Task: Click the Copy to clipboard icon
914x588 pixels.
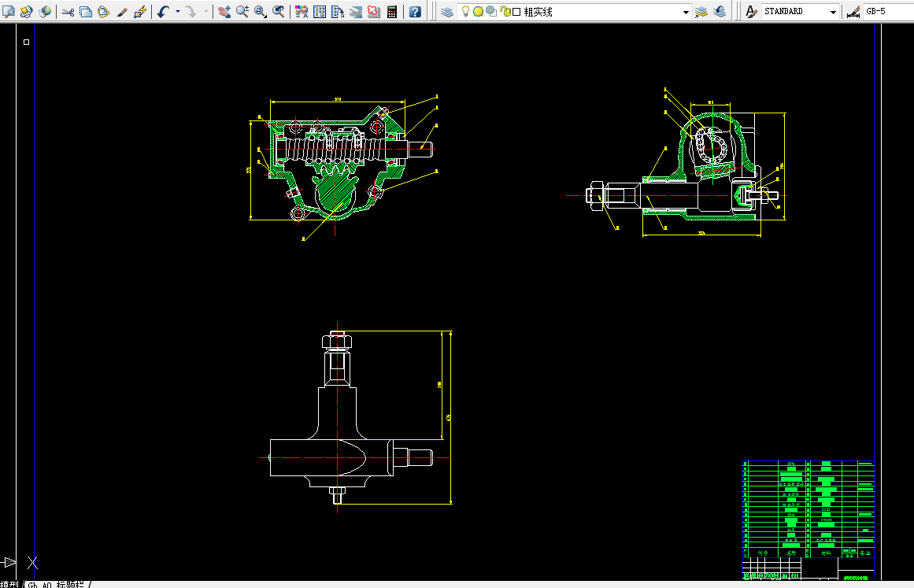Action: click(x=86, y=12)
